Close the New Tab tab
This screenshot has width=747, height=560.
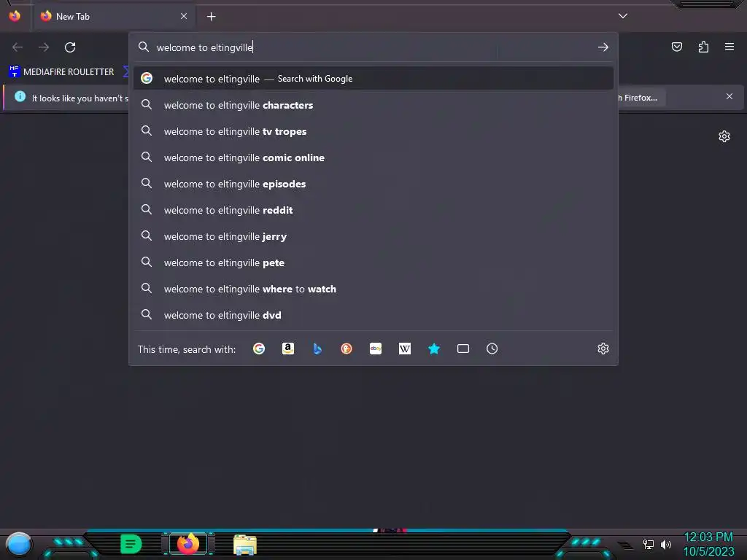(x=184, y=16)
